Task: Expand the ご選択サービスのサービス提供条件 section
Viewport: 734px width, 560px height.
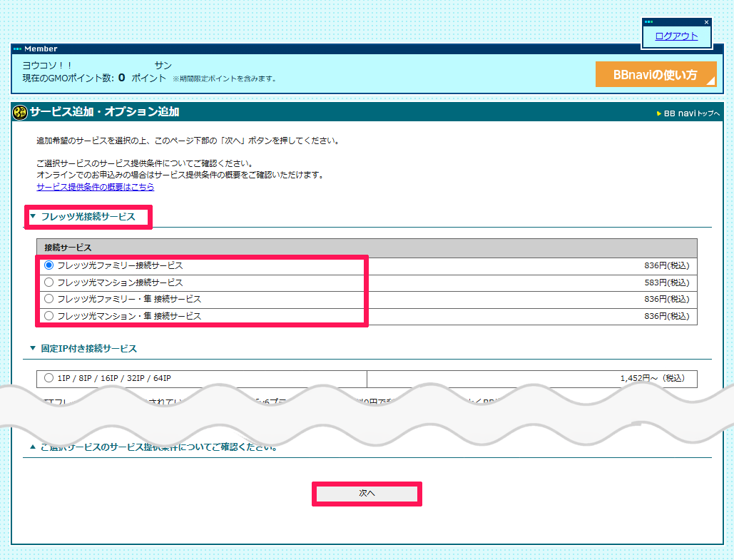Action: click(33, 447)
